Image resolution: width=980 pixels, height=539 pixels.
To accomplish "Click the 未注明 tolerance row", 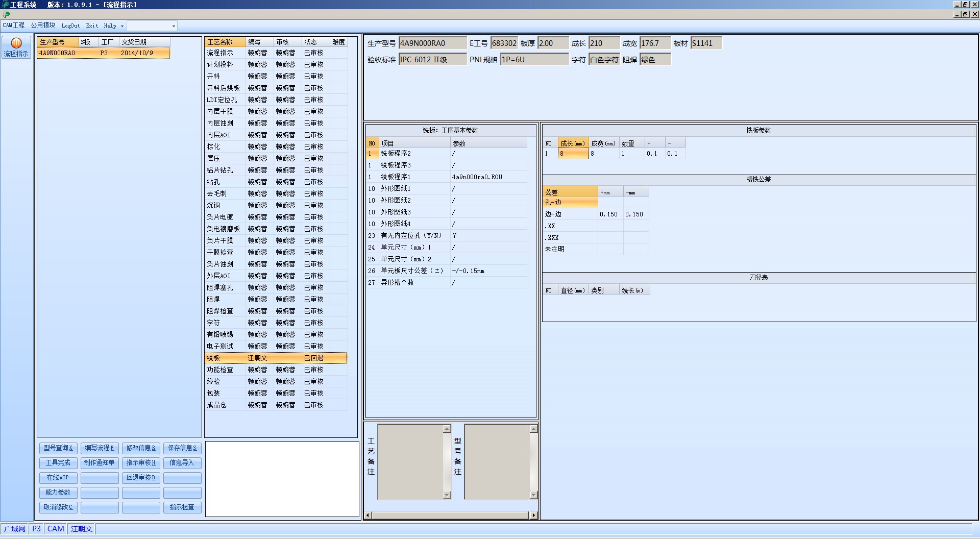I will tap(596, 250).
